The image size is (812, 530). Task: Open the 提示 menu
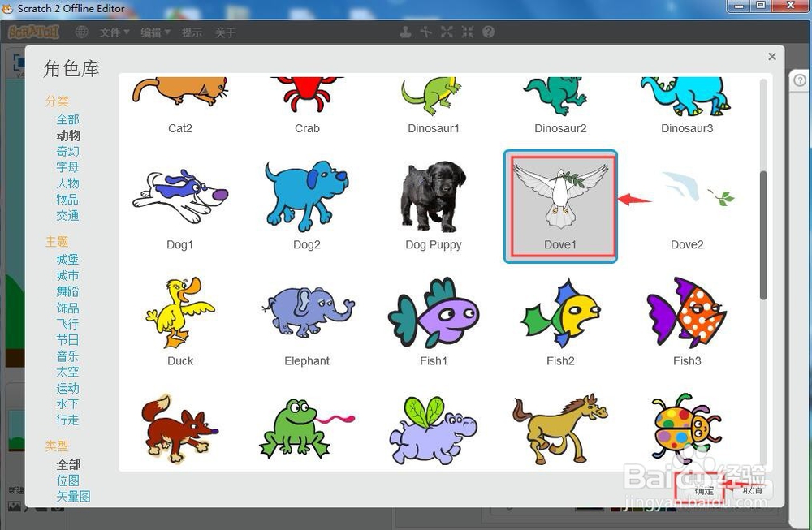click(192, 32)
